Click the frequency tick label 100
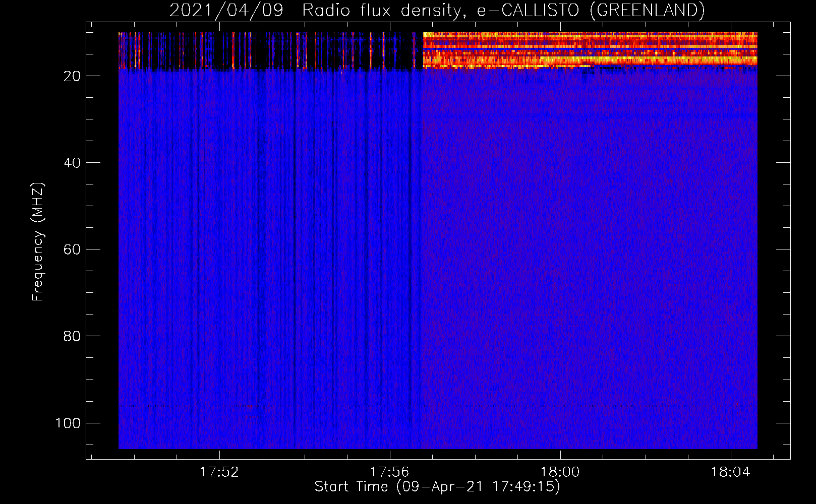 68,423
